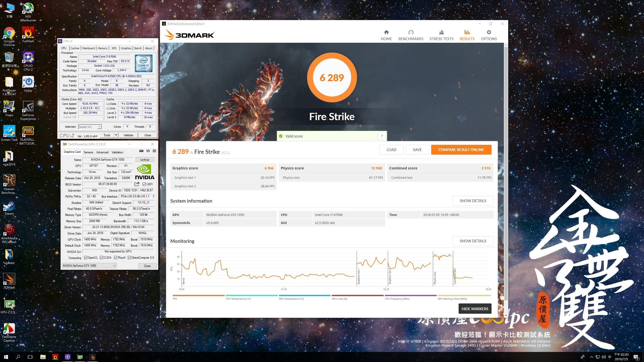This screenshot has width=644, height=362.
Task: Open Uplay desktop icon
Action: tap(28, 84)
